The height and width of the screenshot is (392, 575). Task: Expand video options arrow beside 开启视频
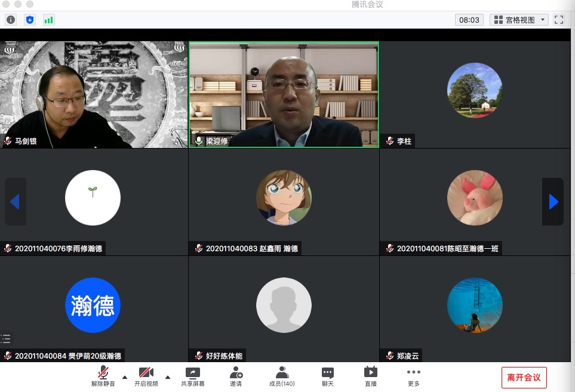click(168, 377)
